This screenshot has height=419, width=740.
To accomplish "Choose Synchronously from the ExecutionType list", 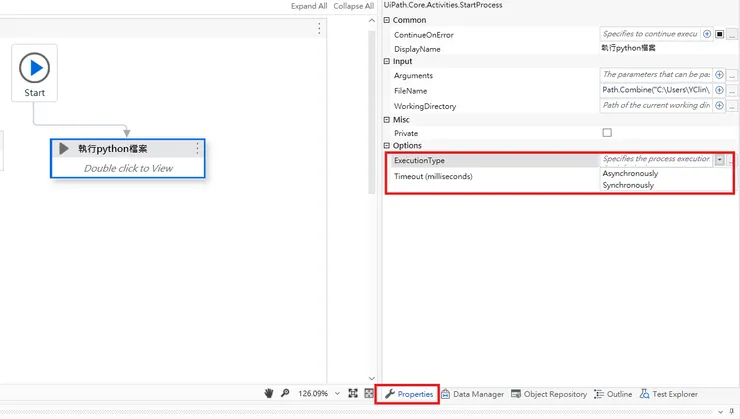I will click(628, 185).
